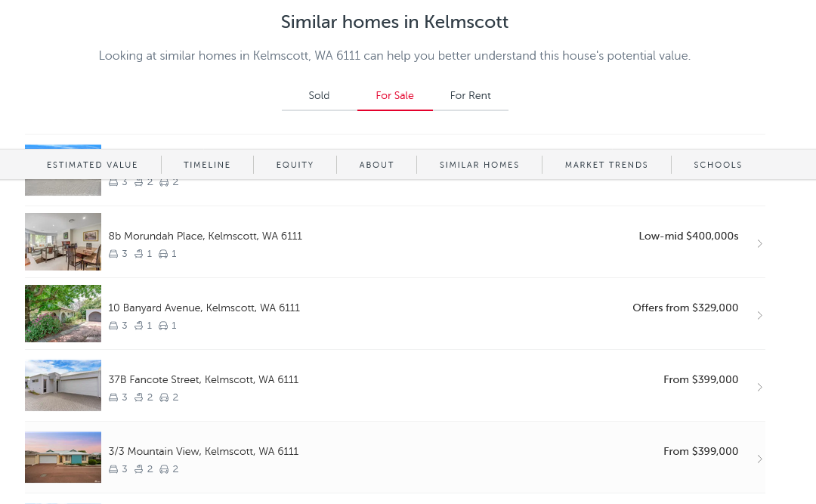Image resolution: width=816 pixels, height=504 pixels.
Task: Expand 37B Fancote Street listing arrow
Action: pos(759,387)
